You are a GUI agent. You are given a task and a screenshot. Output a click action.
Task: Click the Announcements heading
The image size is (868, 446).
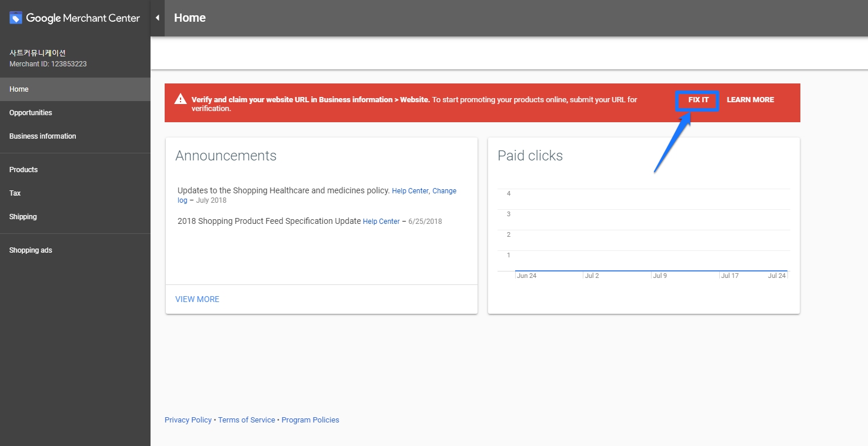[226, 156]
